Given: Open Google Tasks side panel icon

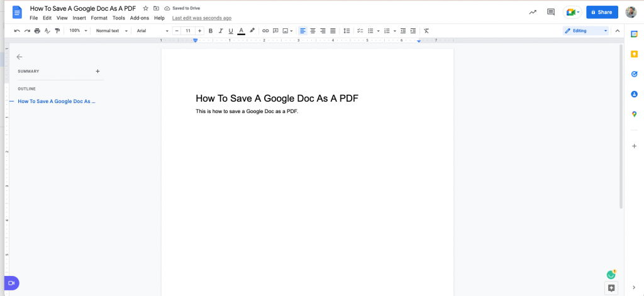Looking at the screenshot, I should (634, 74).
